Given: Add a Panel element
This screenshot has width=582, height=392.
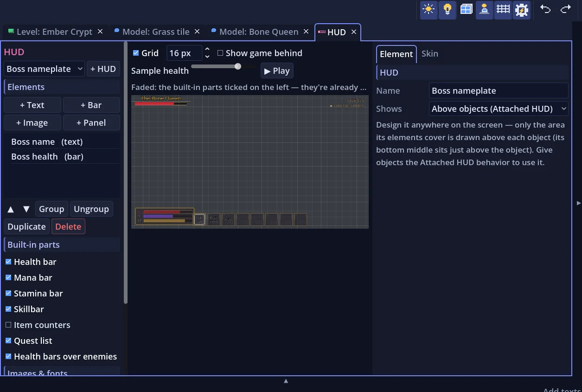Looking at the screenshot, I should [x=91, y=123].
